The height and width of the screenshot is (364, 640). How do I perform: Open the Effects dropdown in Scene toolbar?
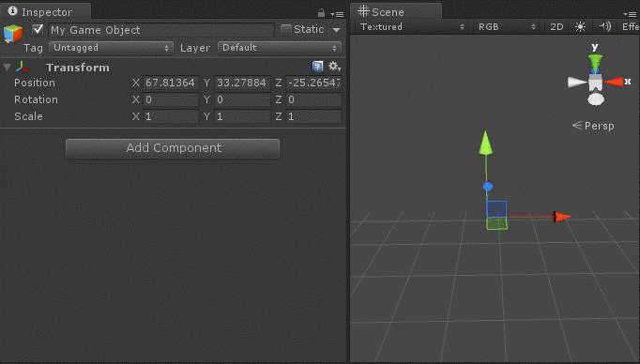[631, 27]
